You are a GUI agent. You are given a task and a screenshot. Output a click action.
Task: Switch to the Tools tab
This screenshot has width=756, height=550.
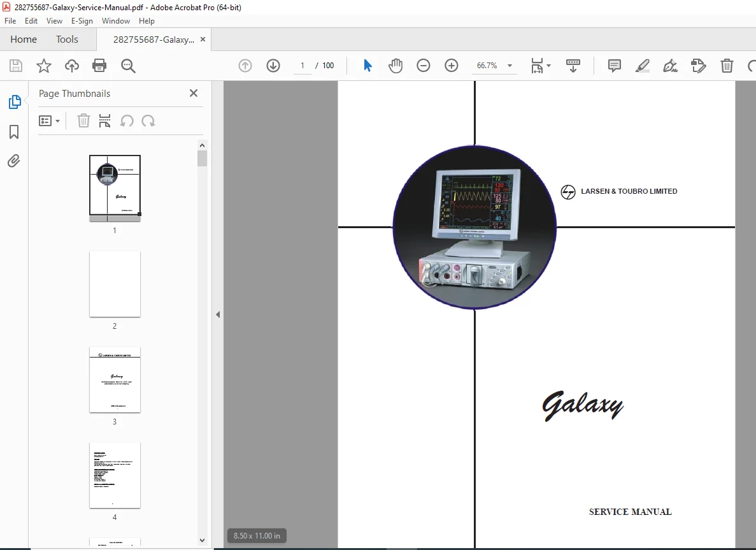pyautogui.click(x=67, y=39)
